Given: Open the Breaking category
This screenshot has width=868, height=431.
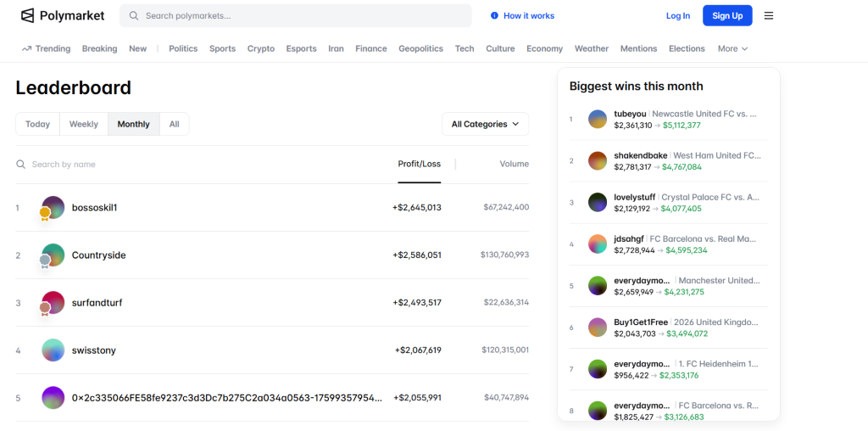Looking at the screenshot, I should point(100,48).
